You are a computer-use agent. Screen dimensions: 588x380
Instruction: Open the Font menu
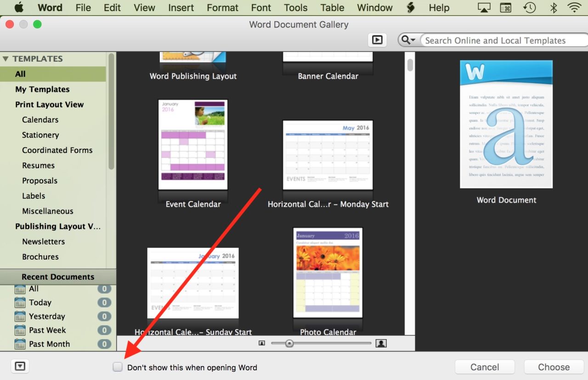[x=261, y=7]
